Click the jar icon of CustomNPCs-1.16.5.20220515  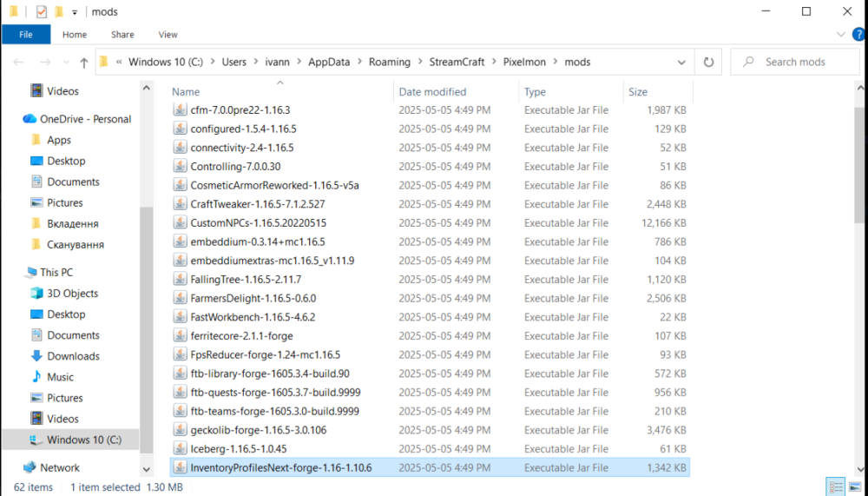[x=180, y=222]
